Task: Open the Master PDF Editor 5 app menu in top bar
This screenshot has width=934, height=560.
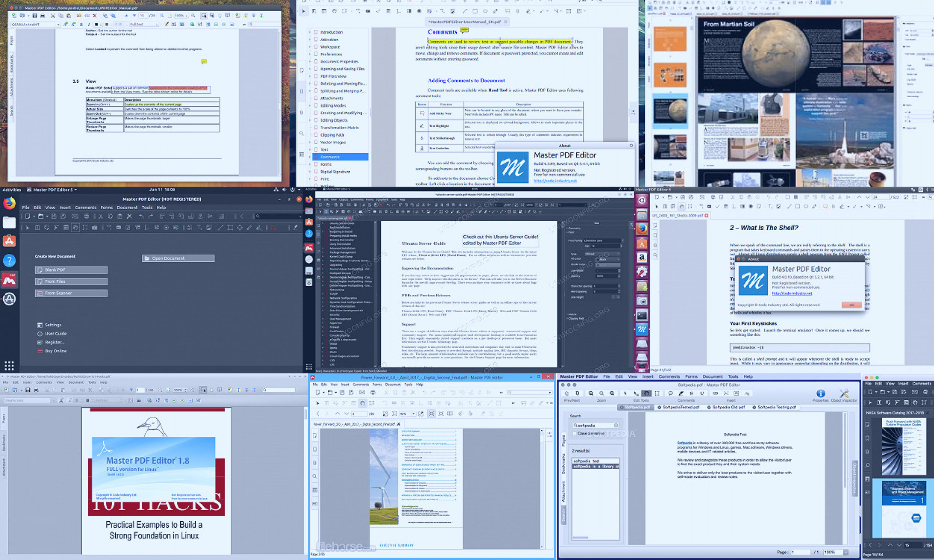Action: (x=52, y=189)
